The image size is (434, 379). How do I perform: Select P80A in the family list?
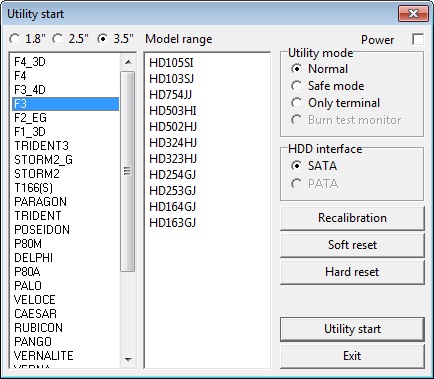click(x=66, y=272)
